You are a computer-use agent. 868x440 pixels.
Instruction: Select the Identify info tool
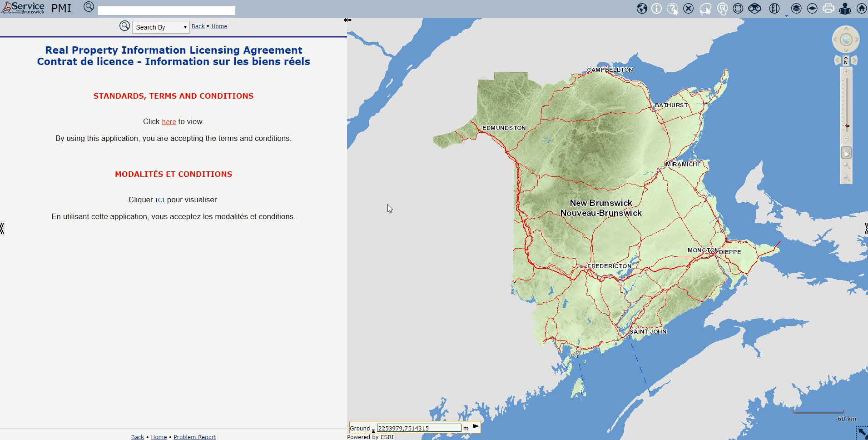(x=656, y=8)
